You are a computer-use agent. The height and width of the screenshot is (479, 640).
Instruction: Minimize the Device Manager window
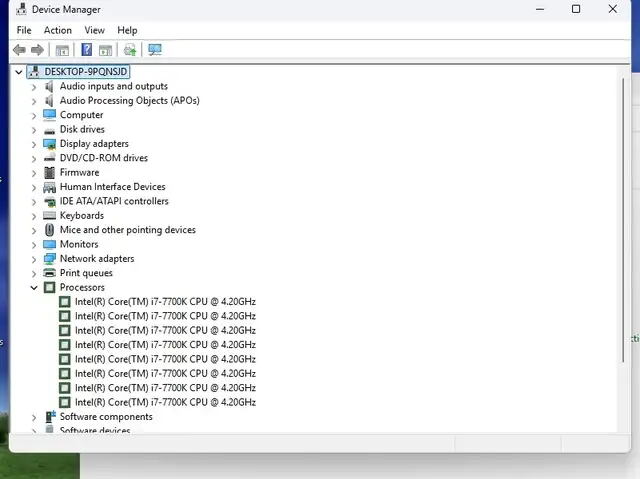click(x=540, y=9)
